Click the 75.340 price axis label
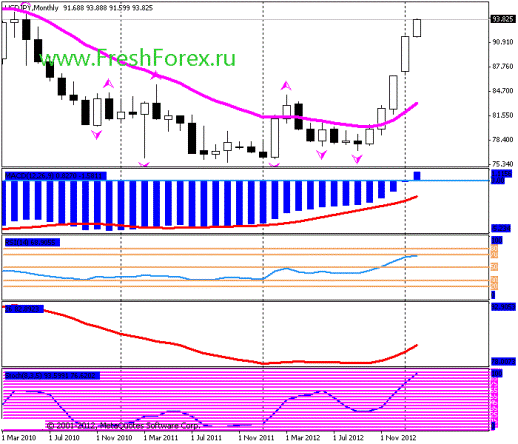This screenshot has height=444, width=518. [503, 164]
